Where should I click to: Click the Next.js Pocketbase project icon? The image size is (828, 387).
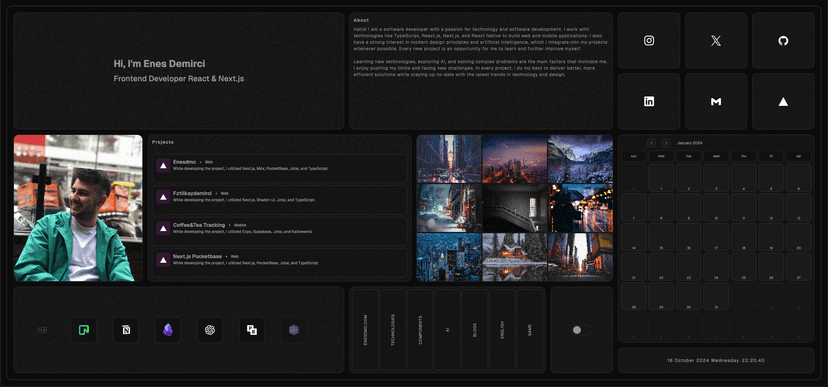[x=163, y=259]
